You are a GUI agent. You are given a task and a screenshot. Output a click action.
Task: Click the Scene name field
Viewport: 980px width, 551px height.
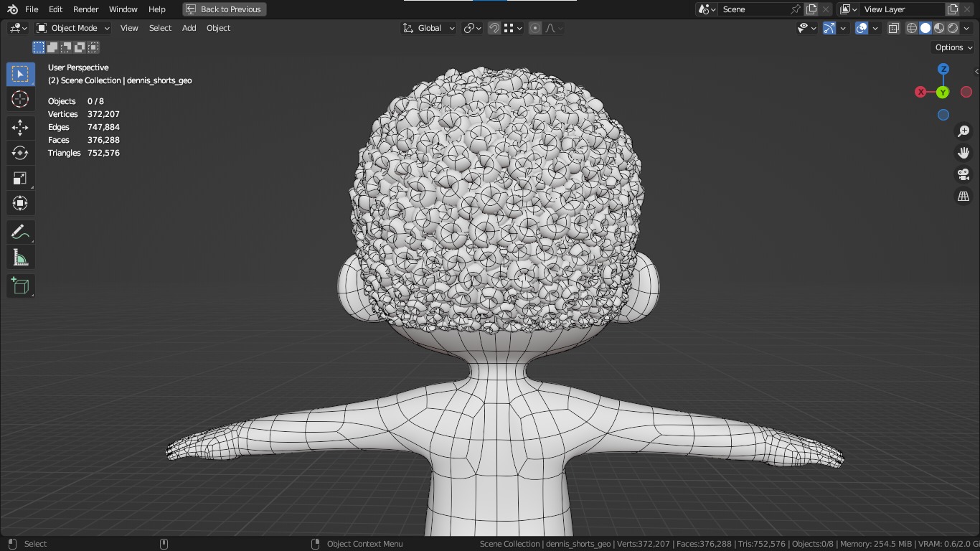click(x=753, y=9)
